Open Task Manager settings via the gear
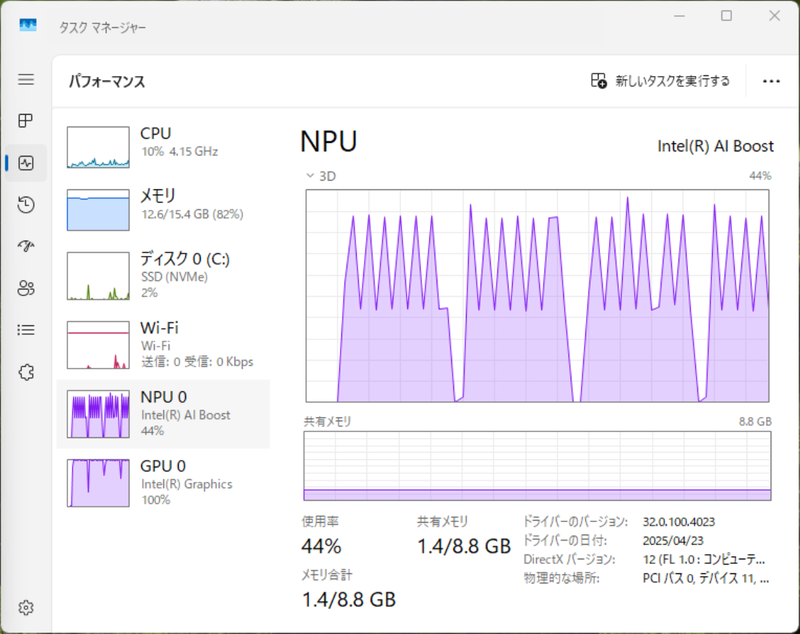 coord(26,607)
